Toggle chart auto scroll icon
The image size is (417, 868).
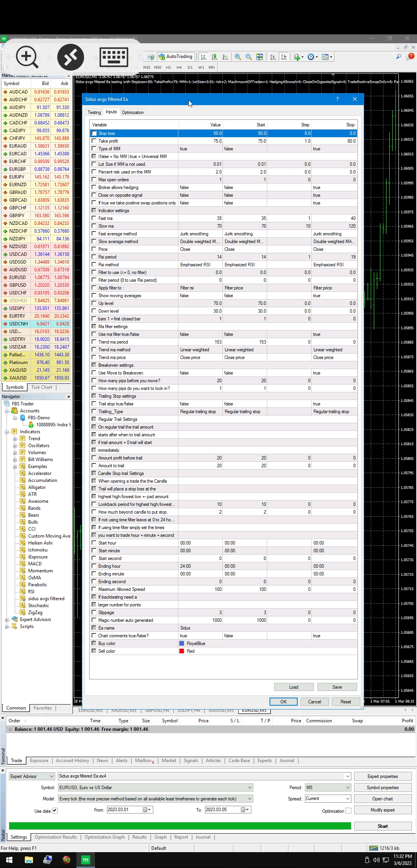(x=273, y=57)
